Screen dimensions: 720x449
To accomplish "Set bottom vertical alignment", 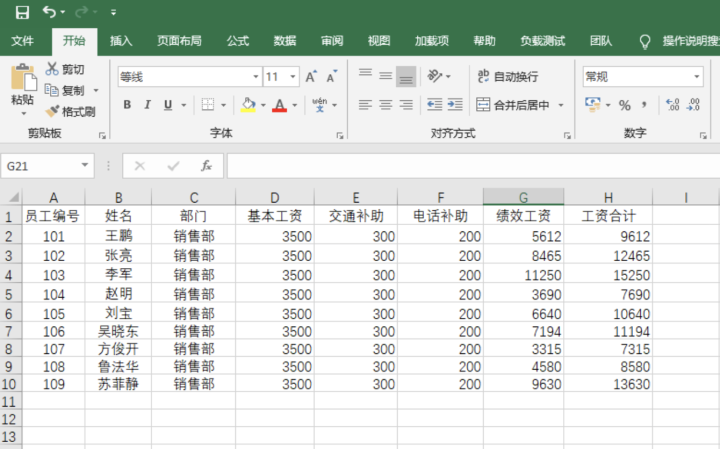I will (406, 77).
